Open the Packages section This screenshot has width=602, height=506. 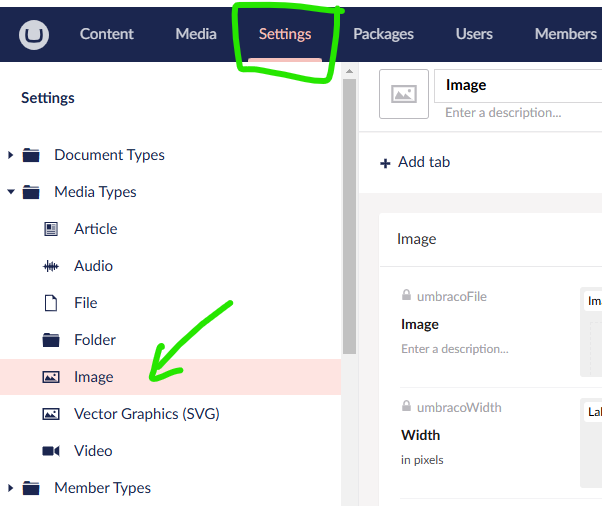pyautogui.click(x=383, y=34)
